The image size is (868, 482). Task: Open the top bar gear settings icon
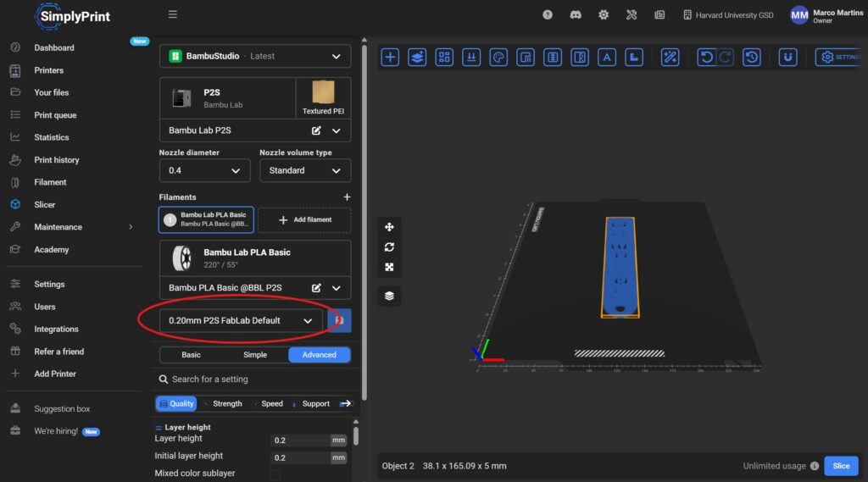click(604, 15)
